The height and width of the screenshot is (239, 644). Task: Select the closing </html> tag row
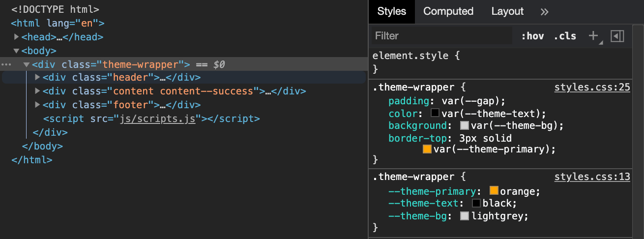coord(31,160)
